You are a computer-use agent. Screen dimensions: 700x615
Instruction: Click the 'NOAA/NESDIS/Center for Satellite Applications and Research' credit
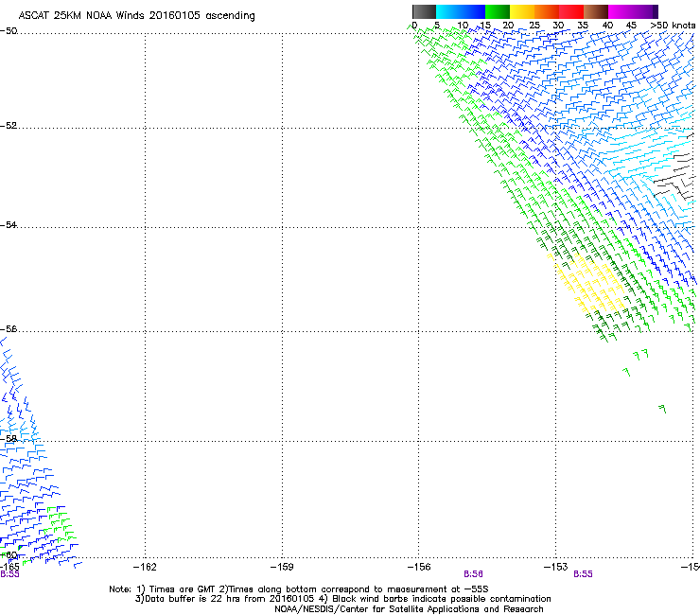[409, 609]
